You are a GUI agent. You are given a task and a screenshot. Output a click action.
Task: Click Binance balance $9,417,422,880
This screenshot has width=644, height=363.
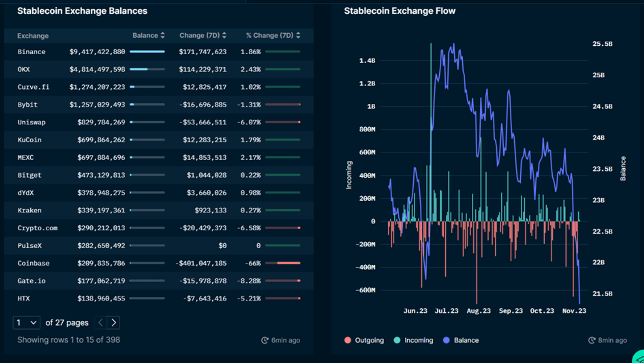coord(97,52)
